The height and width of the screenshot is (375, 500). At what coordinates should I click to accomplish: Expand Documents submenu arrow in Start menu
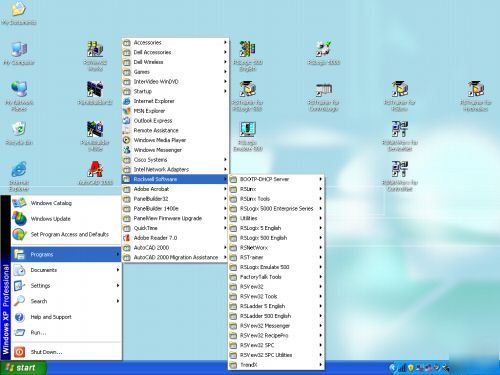point(118,270)
